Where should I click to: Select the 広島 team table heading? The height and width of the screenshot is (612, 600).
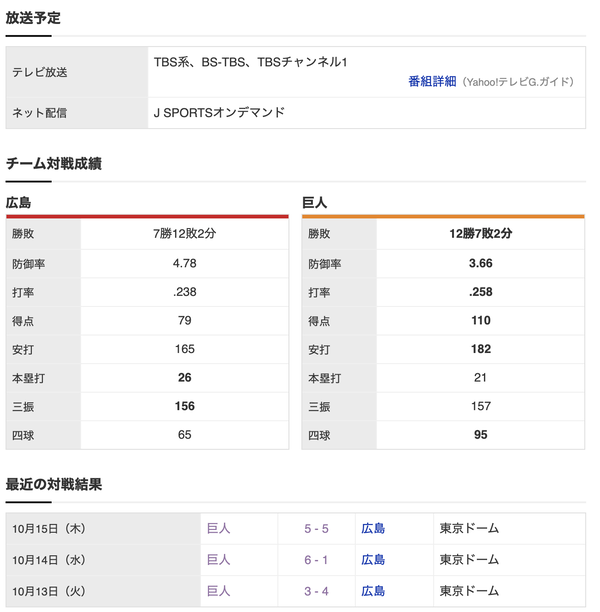(x=18, y=203)
